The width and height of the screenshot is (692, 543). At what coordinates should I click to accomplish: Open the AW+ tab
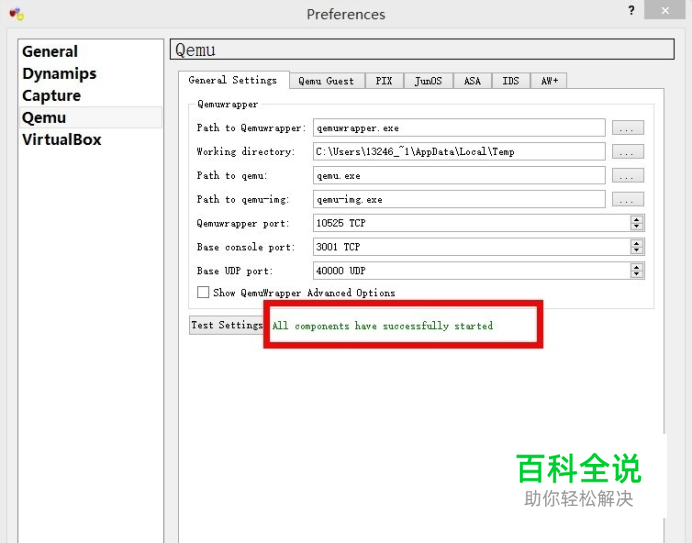549,81
